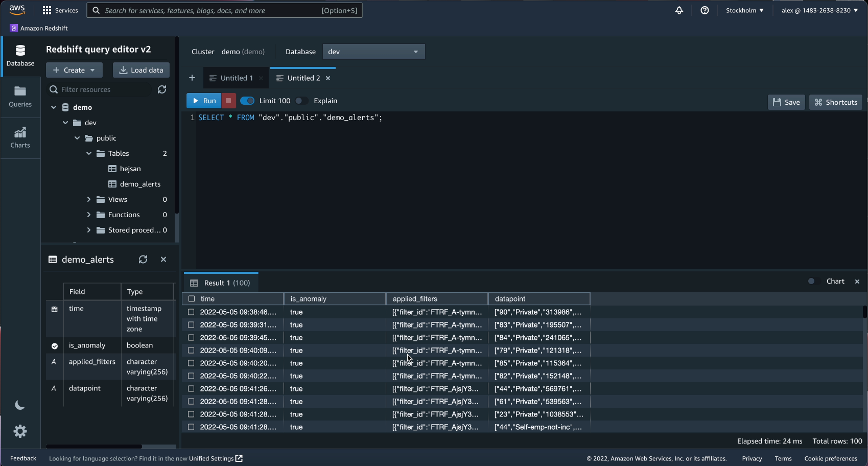
Task: Open the notifications bell
Action: click(x=679, y=10)
